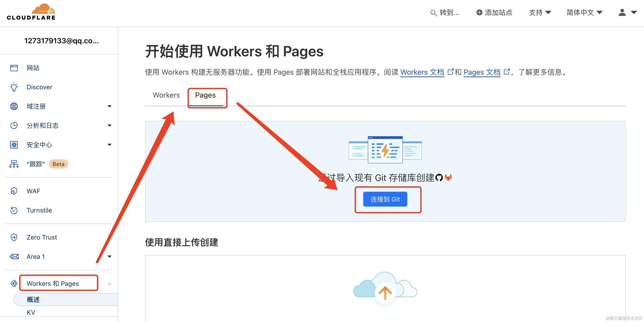Click the Cloudflare logo

[x=31, y=12]
